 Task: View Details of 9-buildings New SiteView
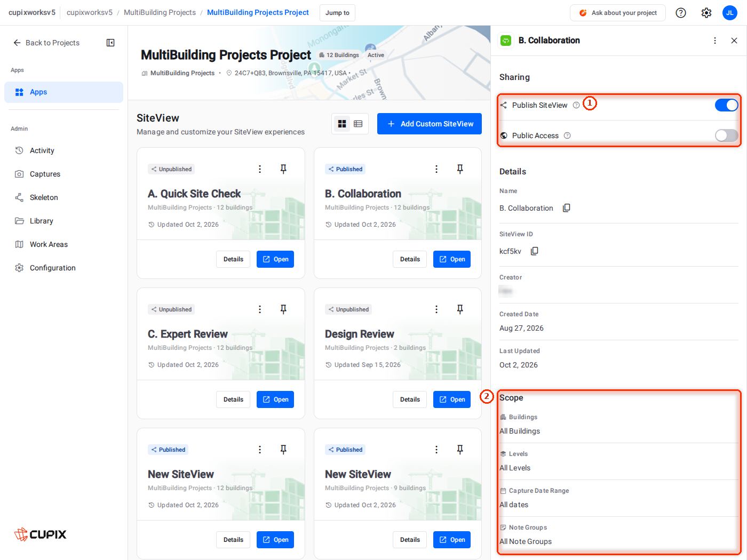410,540
